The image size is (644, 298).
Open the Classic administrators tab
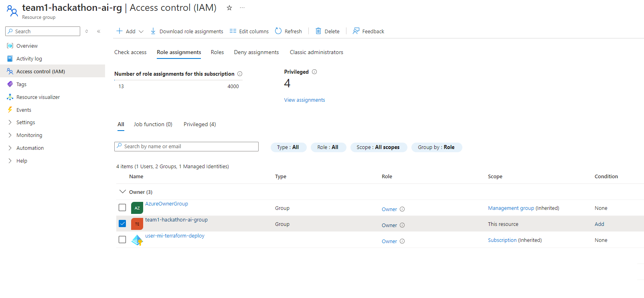(317, 52)
